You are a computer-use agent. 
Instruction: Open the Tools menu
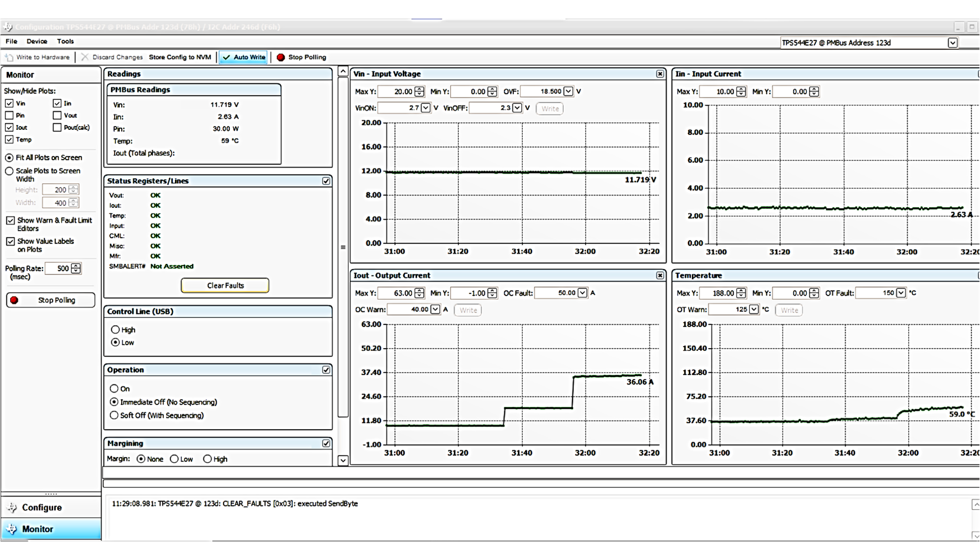pos(65,42)
